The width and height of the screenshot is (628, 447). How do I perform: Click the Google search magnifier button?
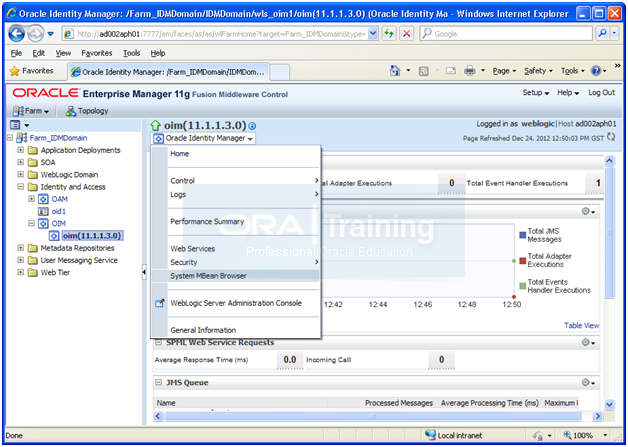coord(602,34)
